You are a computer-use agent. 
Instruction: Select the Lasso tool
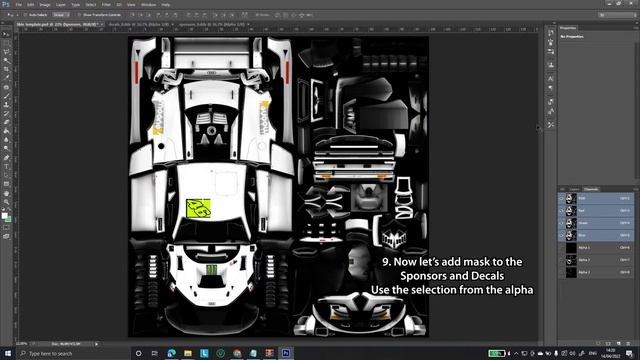tap(6, 52)
